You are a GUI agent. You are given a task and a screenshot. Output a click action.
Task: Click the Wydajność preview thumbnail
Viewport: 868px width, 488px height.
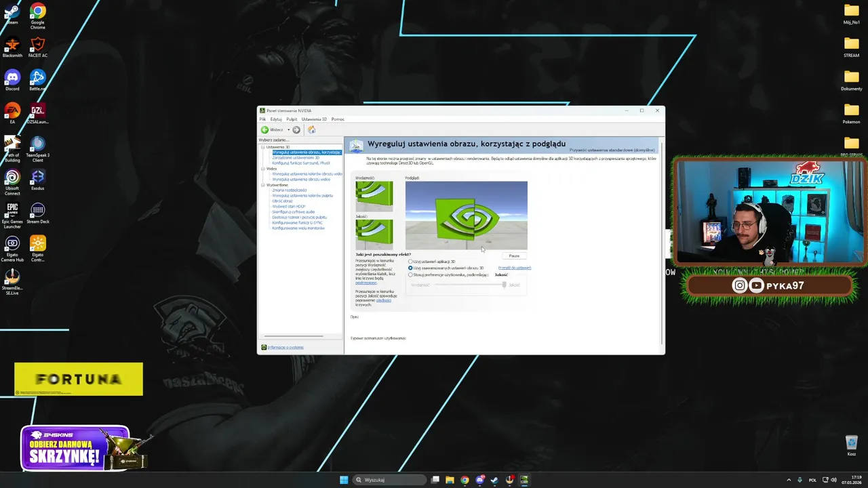point(374,196)
